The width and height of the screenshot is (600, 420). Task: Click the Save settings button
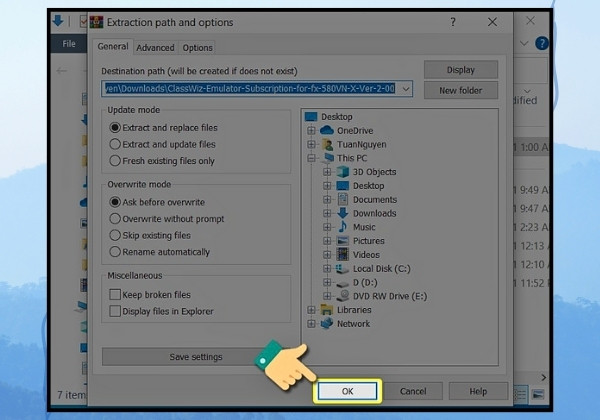click(x=196, y=357)
